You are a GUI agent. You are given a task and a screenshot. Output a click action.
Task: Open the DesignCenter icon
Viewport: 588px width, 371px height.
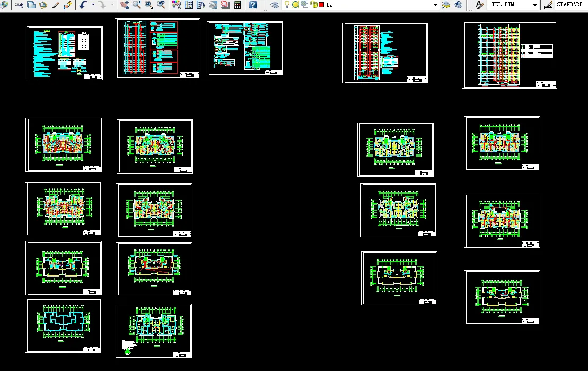pos(189,5)
